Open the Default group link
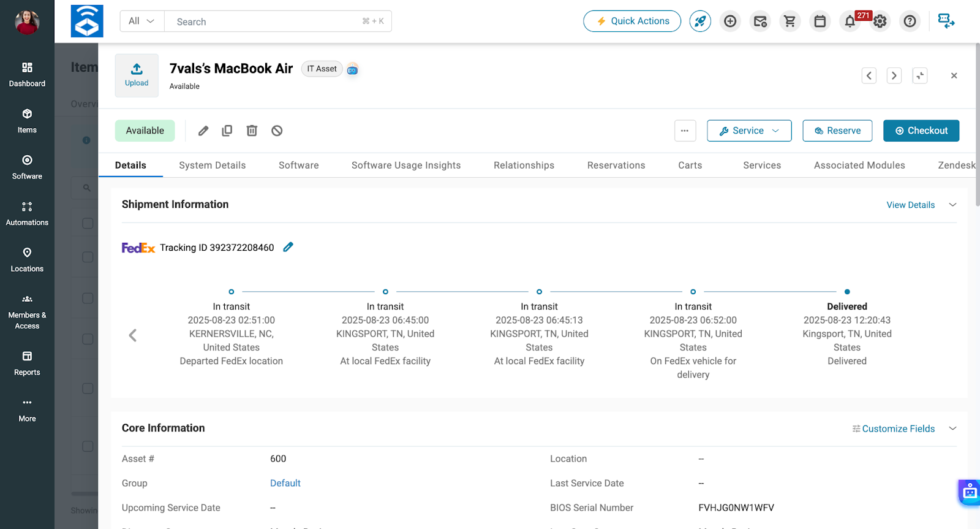This screenshot has width=980, height=529. pos(285,483)
